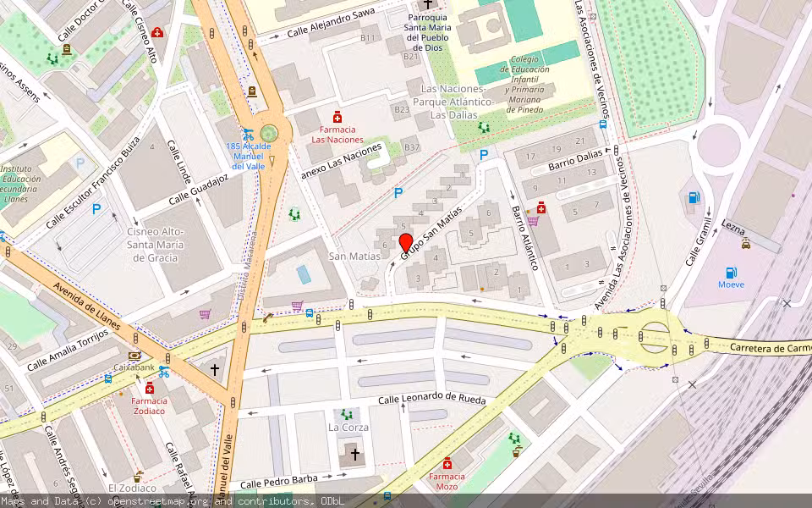The height and width of the screenshot is (508, 812).
Task: Click the Colegio Mariana de Pineda label
Action: 524,84
